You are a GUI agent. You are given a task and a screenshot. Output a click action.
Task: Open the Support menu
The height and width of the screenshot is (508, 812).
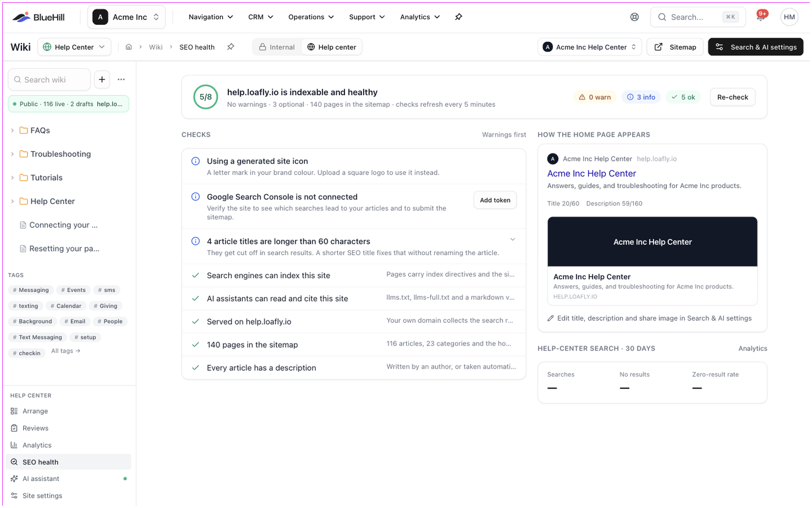pyautogui.click(x=367, y=17)
